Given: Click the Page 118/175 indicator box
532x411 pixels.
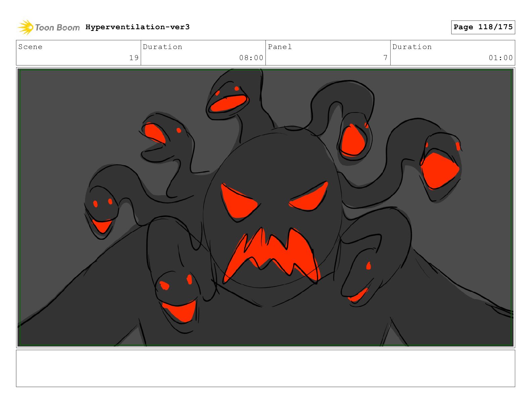Looking at the screenshot, I should click(x=483, y=27).
